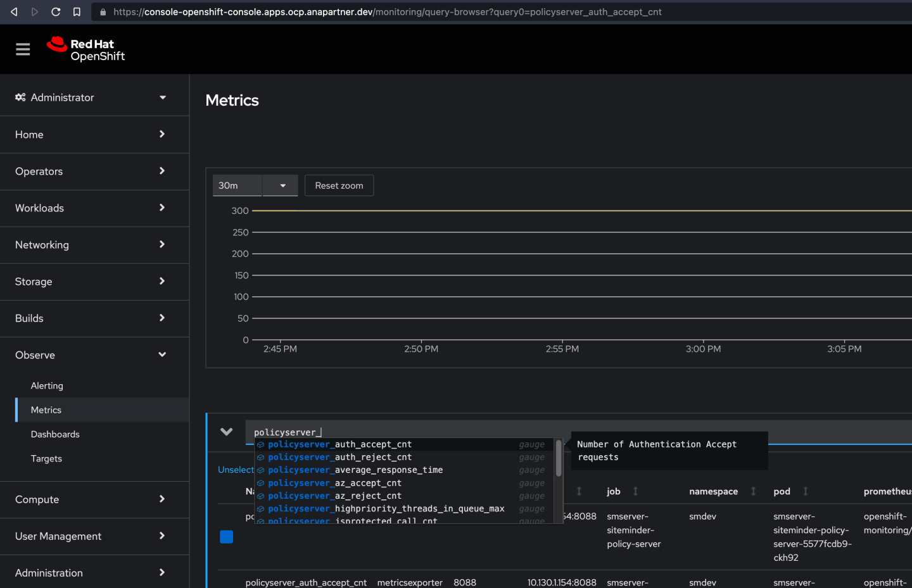Switch to the Alerting page
The width and height of the screenshot is (912, 588).
pyautogui.click(x=47, y=385)
